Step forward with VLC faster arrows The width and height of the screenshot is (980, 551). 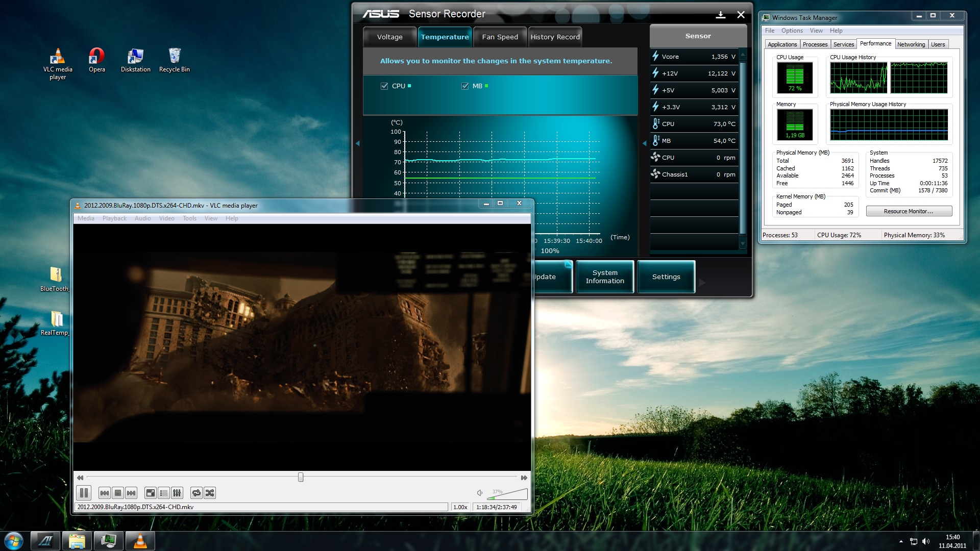[x=524, y=478]
